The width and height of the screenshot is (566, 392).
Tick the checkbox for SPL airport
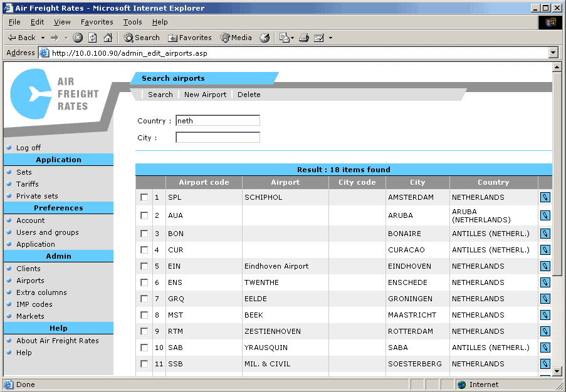(144, 197)
